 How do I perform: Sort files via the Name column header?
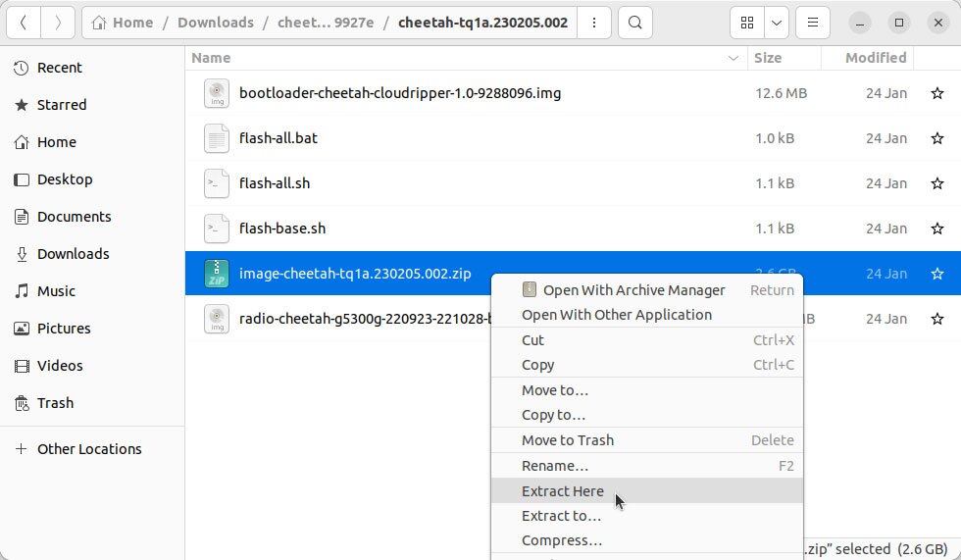211,58
